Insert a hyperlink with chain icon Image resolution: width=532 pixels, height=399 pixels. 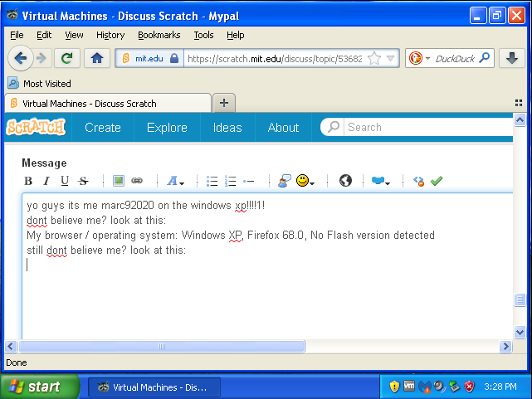pyautogui.click(x=137, y=181)
